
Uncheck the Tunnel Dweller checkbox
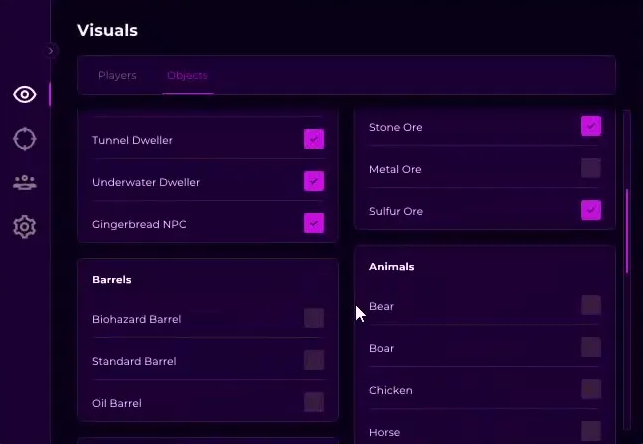[x=314, y=139]
